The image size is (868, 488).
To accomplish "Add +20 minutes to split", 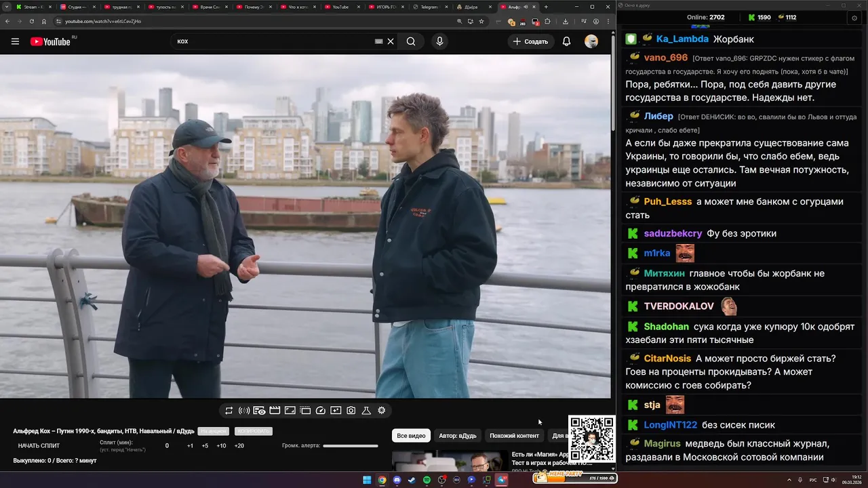I will pyautogui.click(x=239, y=445).
